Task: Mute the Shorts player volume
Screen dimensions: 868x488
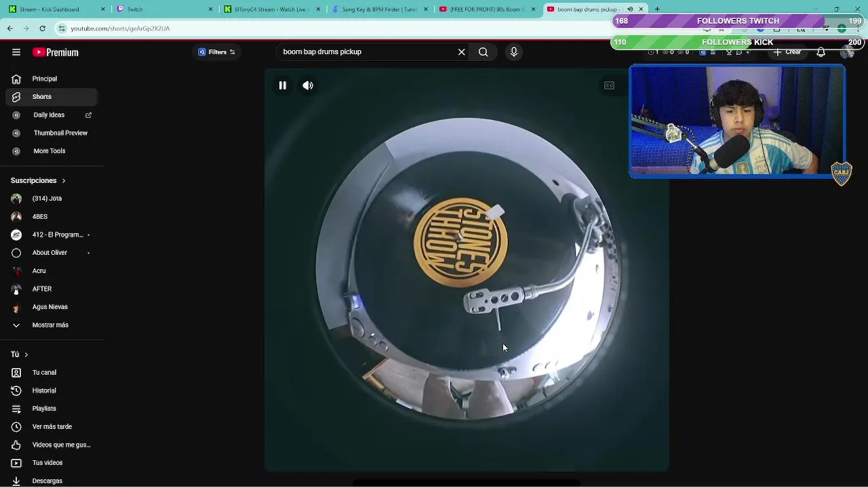Action: coord(308,85)
